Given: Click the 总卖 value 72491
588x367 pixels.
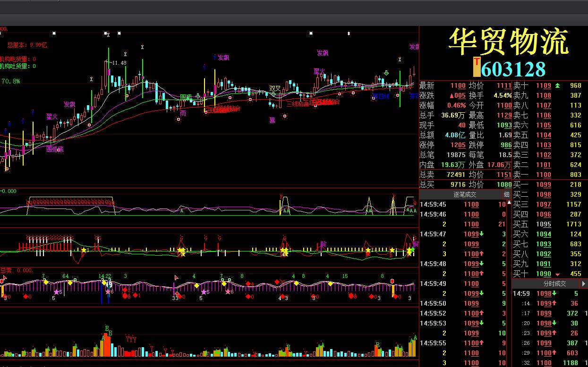Looking at the screenshot, I should pos(456,175).
